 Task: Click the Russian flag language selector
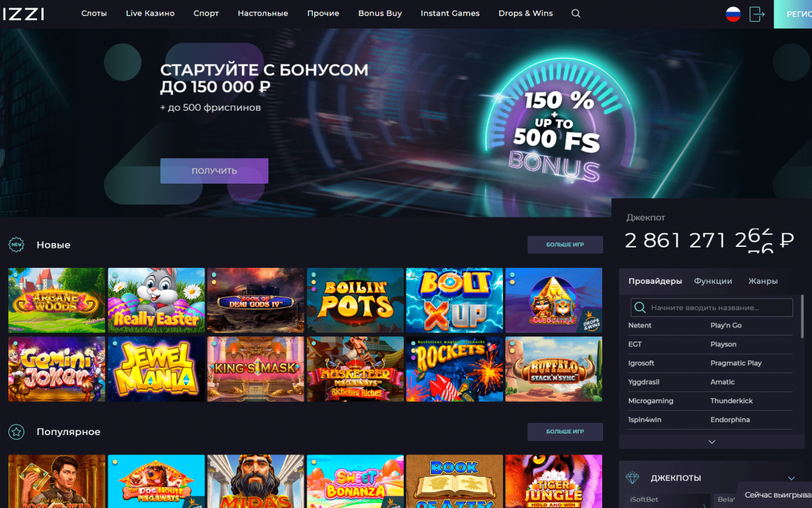tap(733, 14)
